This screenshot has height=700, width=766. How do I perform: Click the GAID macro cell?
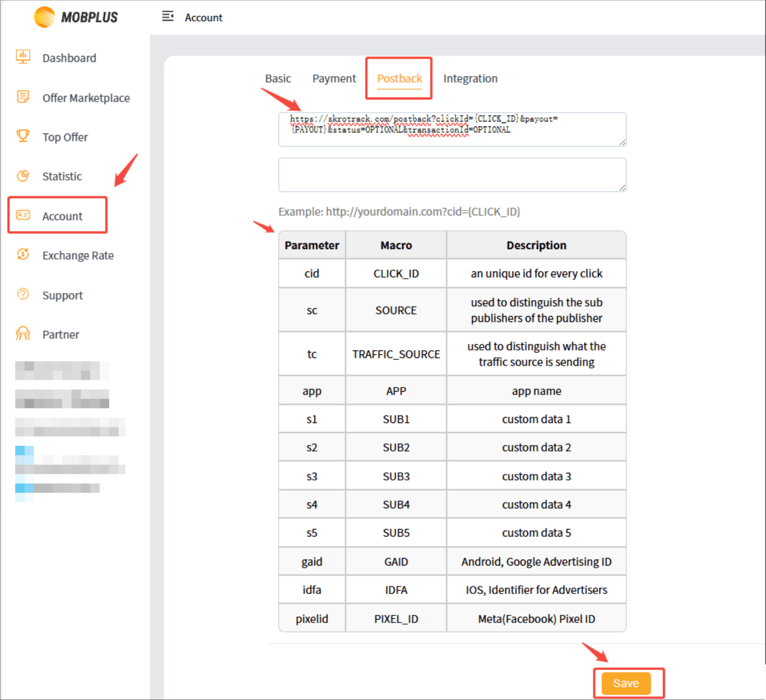396,561
